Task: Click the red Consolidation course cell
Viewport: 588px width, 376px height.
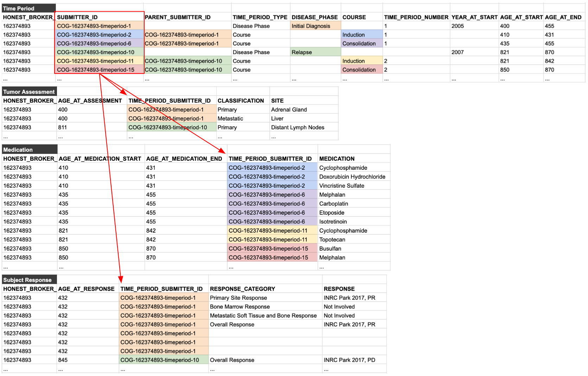Action: [362, 70]
